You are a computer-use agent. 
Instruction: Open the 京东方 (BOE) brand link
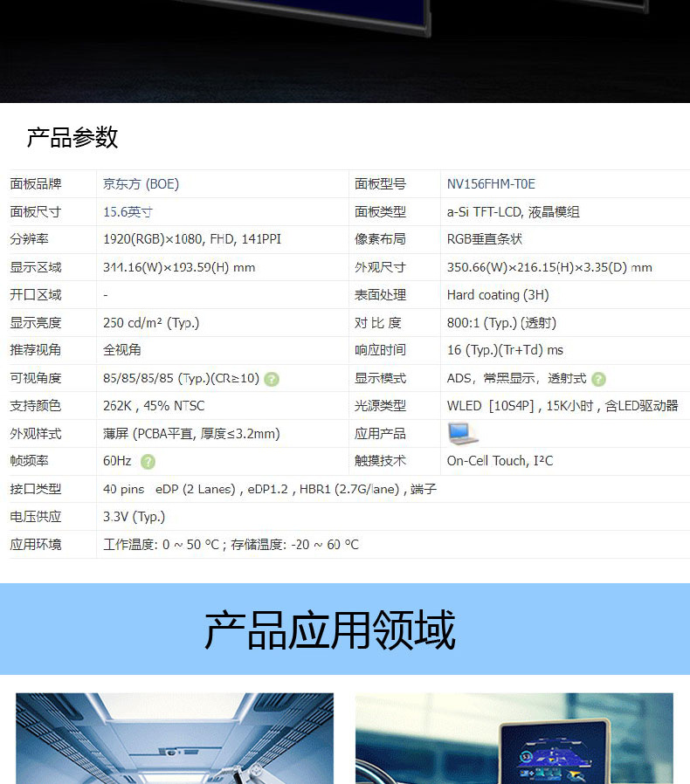click(141, 184)
